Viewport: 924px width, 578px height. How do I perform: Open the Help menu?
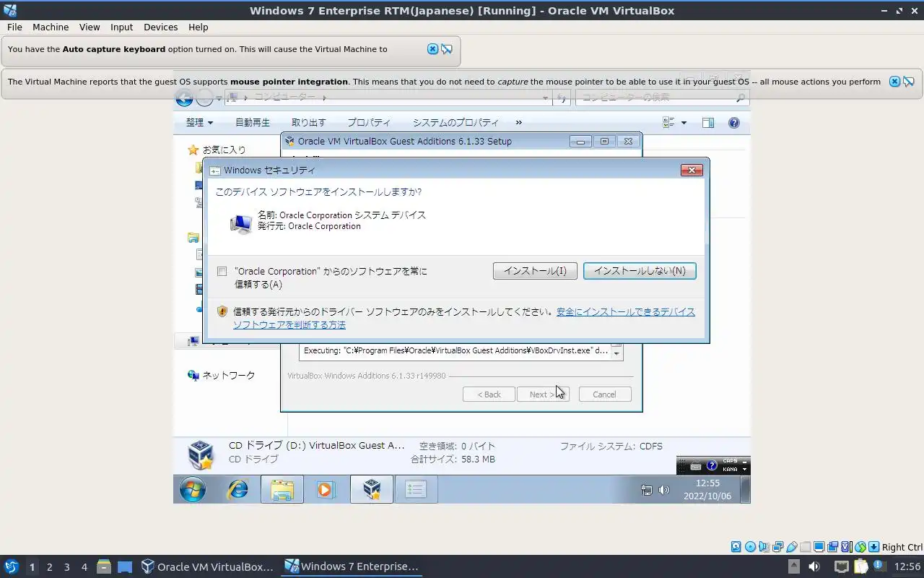tap(198, 27)
